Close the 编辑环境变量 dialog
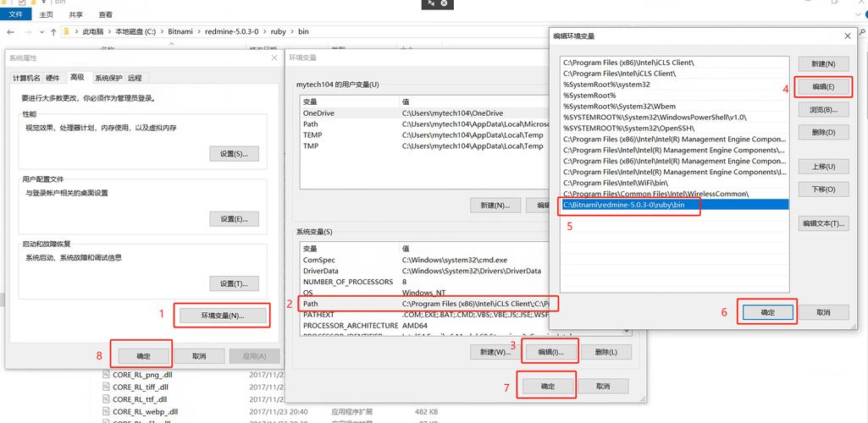Screen dimensions: 868x423 tap(848, 36)
